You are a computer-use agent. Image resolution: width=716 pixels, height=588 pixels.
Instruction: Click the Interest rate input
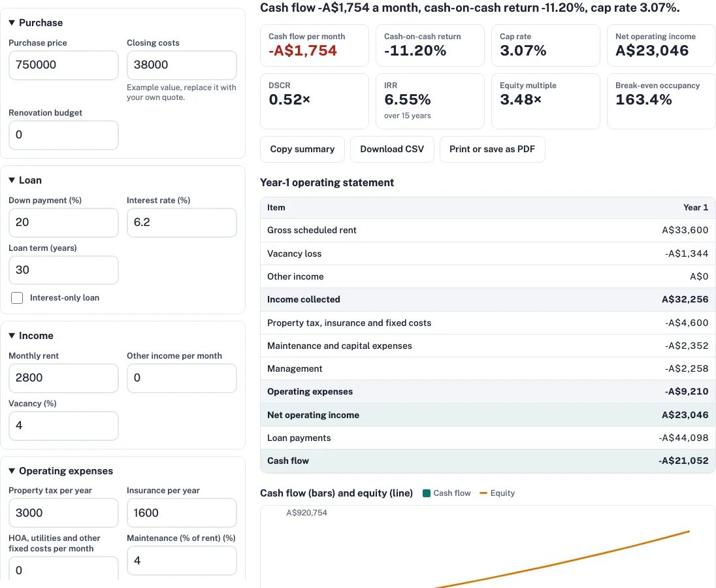(182, 222)
